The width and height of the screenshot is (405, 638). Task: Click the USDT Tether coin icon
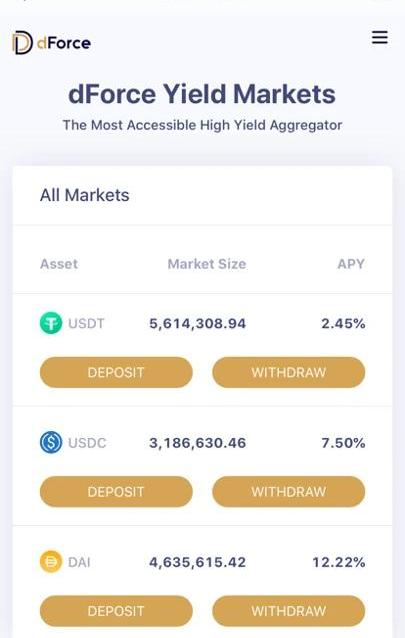51,323
